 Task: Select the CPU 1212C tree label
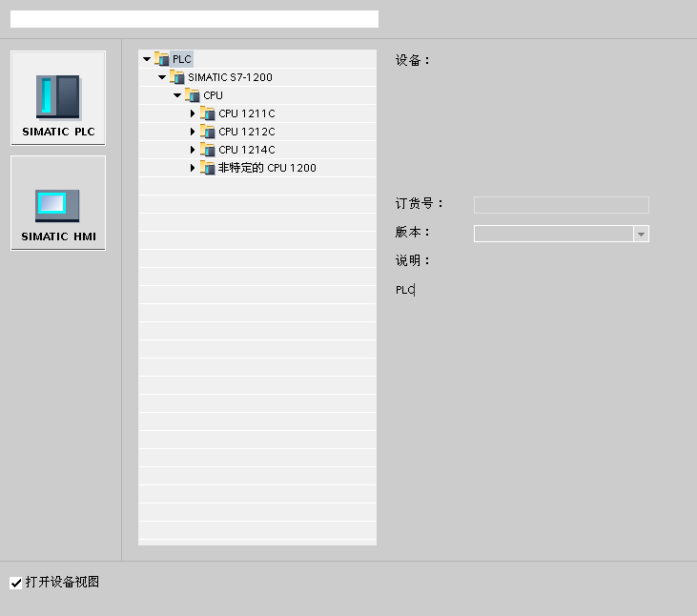pos(247,132)
